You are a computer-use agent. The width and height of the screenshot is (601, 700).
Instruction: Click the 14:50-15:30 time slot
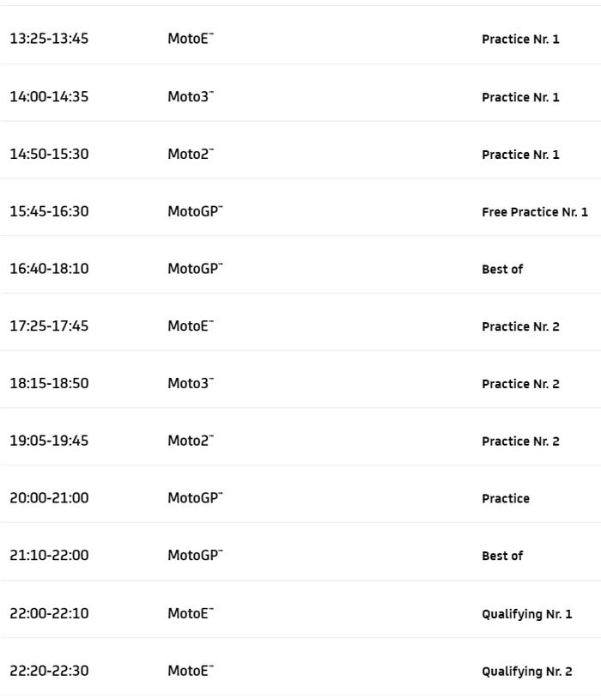tap(49, 154)
